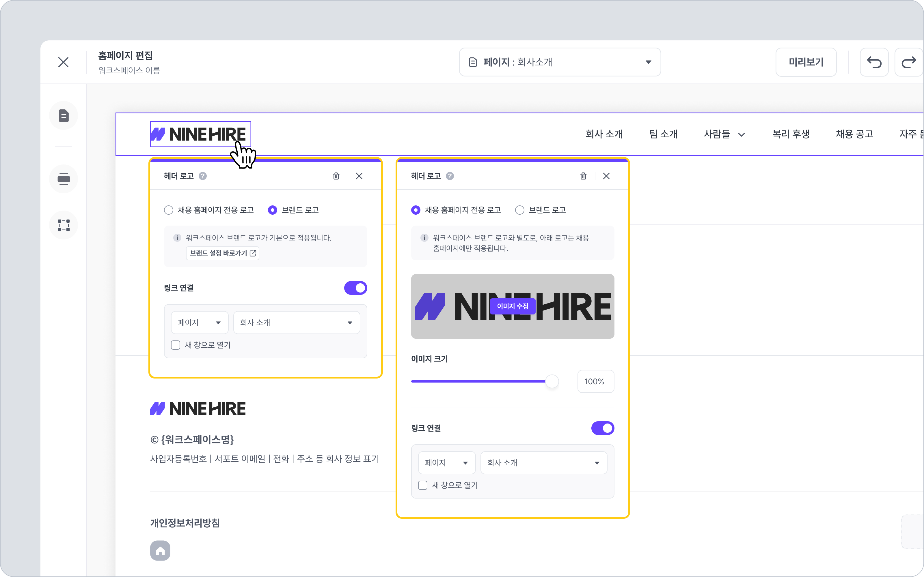Select 브랜드 로고 radio in right panel
This screenshot has height=577, width=924.
pyautogui.click(x=520, y=210)
